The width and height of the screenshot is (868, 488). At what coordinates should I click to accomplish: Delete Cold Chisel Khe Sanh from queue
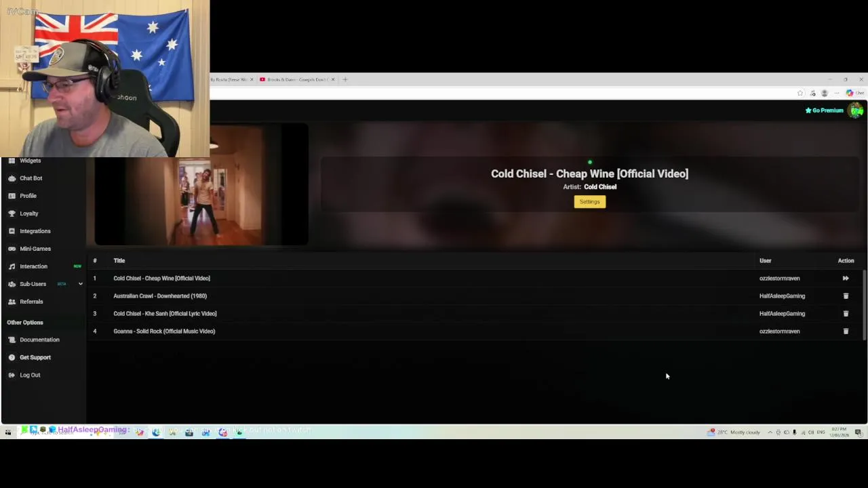tap(846, 314)
